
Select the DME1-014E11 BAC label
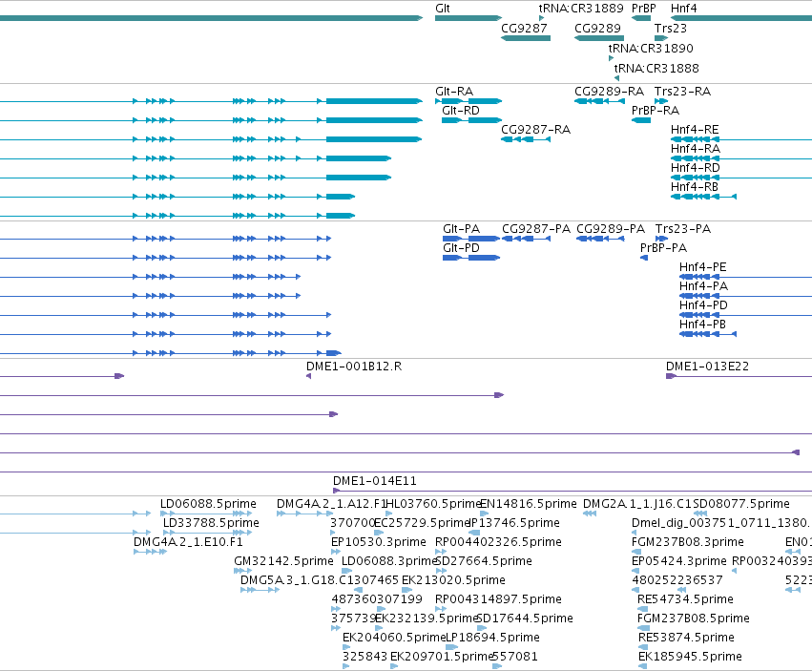pos(374,481)
